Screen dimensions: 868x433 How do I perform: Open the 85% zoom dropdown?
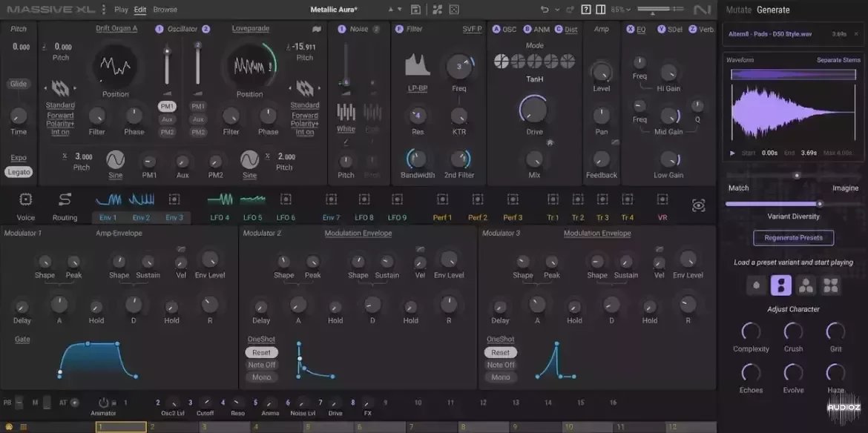point(620,10)
